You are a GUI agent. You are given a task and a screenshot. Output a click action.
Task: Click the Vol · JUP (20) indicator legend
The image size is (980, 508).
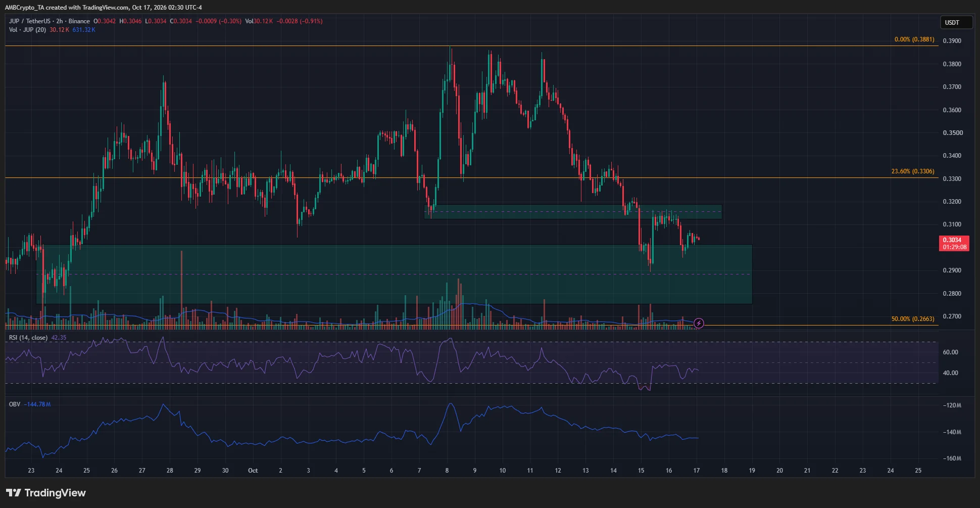pyautogui.click(x=27, y=30)
